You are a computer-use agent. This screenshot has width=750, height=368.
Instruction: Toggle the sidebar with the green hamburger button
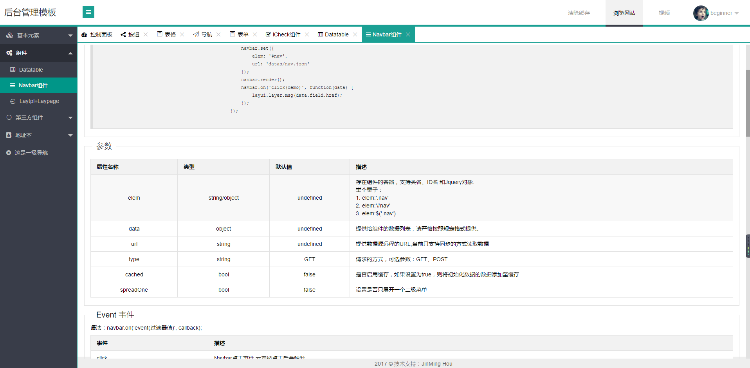coord(88,12)
